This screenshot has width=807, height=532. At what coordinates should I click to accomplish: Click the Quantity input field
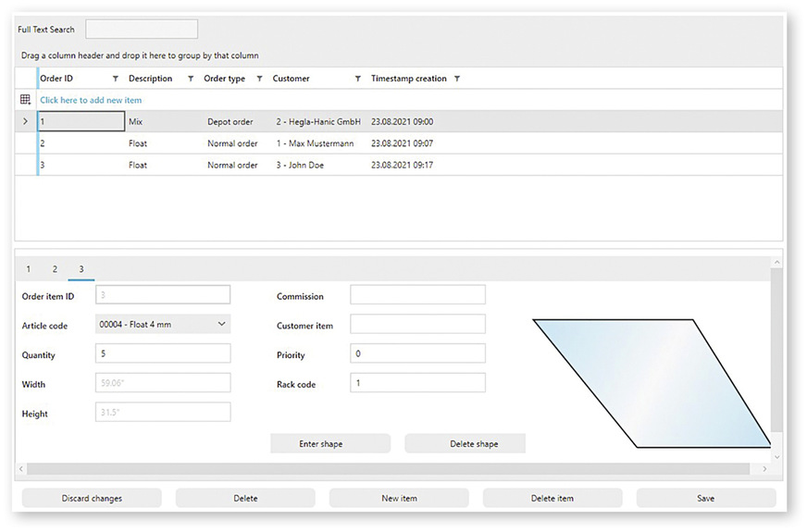(163, 353)
